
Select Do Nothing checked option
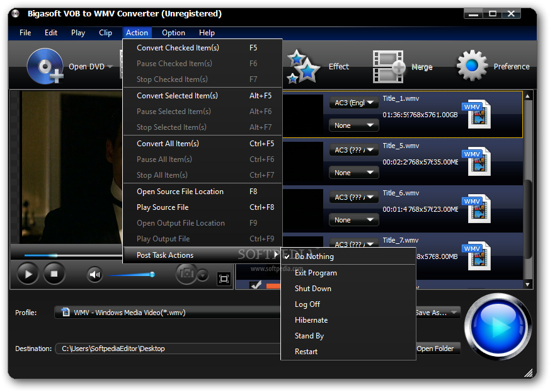pos(348,257)
